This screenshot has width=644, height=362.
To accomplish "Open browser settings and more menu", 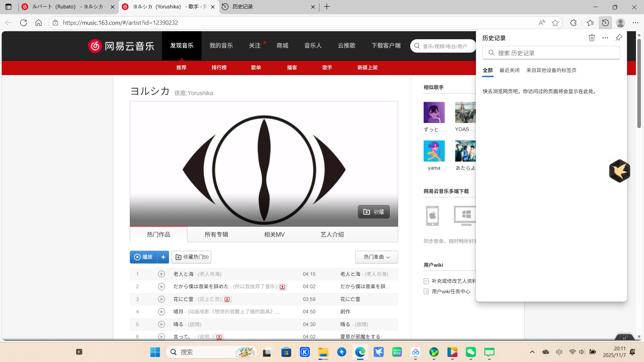I will [x=635, y=23].
